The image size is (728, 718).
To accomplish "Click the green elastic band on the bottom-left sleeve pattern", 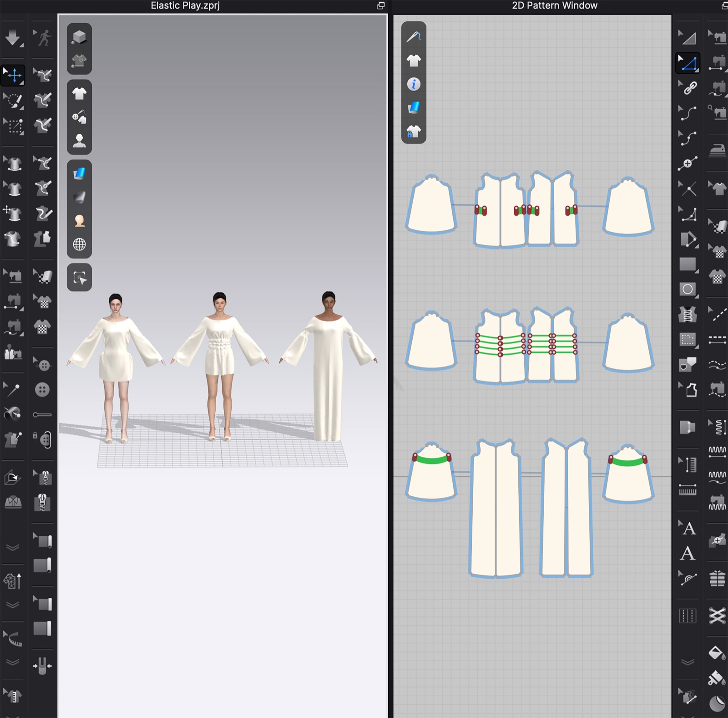I will (431, 460).
